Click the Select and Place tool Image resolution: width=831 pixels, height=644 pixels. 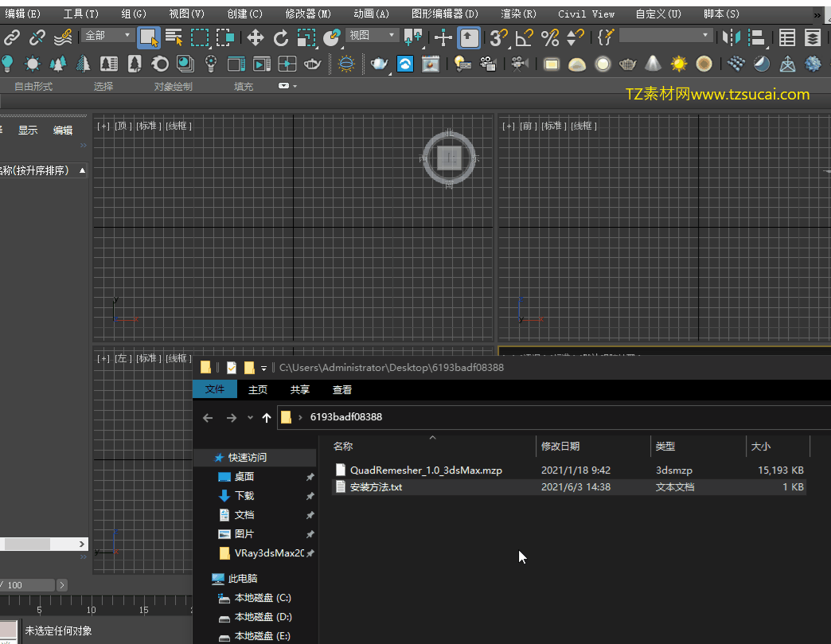coord(332,37)
